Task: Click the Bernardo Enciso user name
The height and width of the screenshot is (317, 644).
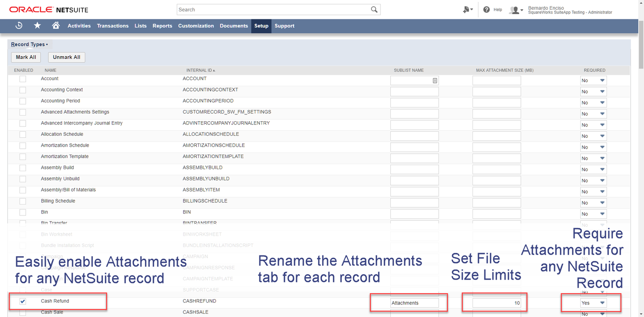Action: 546,8
